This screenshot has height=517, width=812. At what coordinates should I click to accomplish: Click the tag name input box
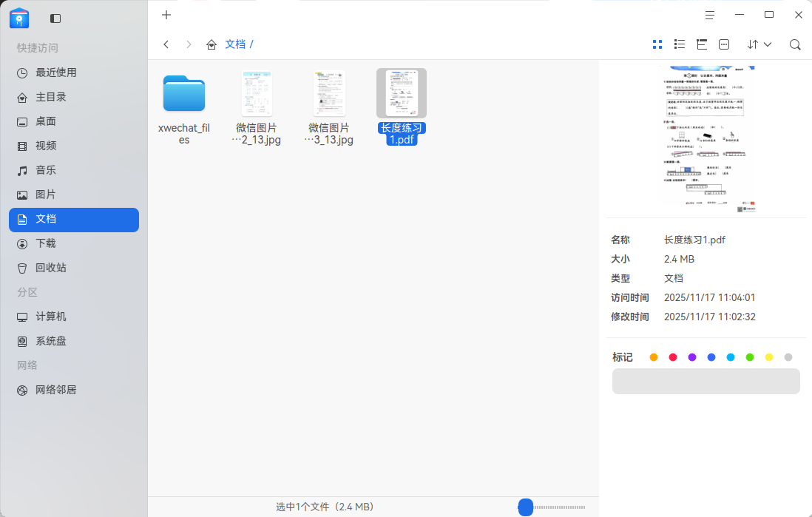[x=706, y=381]
